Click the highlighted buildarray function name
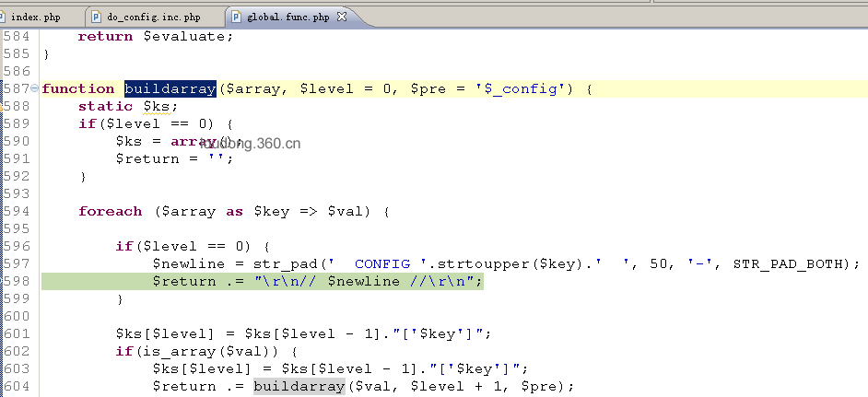 [170, 88]
